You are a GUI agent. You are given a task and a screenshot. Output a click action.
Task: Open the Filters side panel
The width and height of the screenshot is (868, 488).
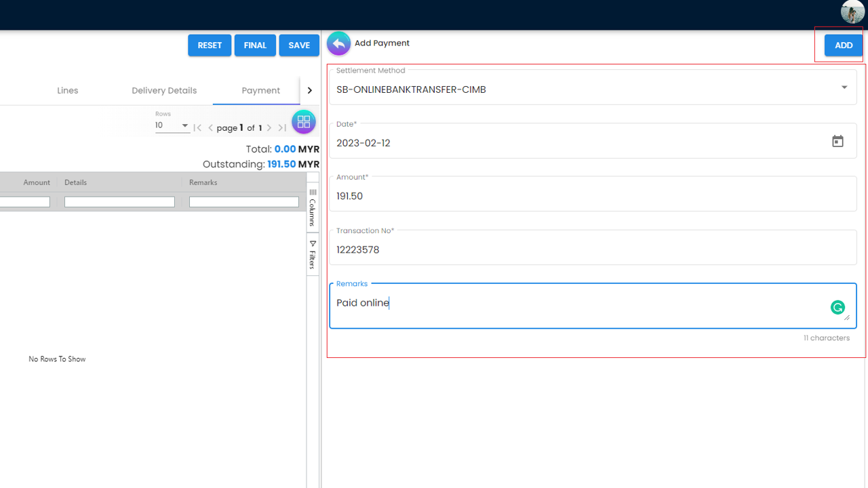[x=313, y=255]
